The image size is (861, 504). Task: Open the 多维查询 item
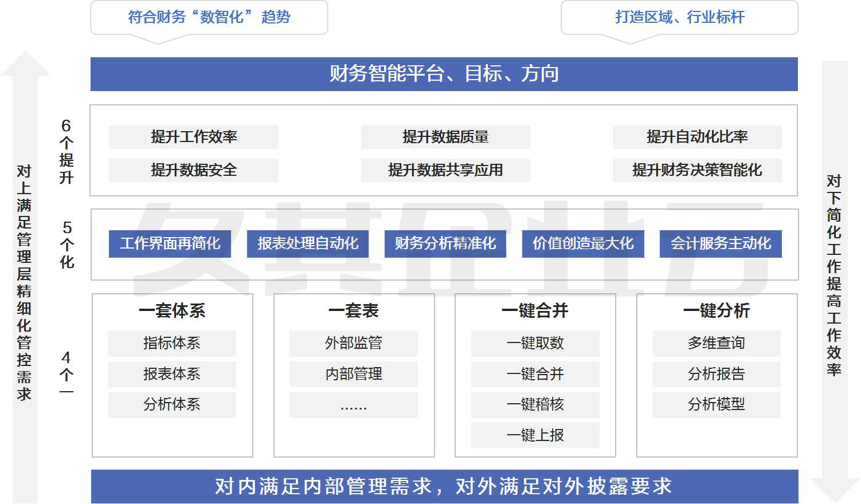pyautogui.click(x=717, y=343)
